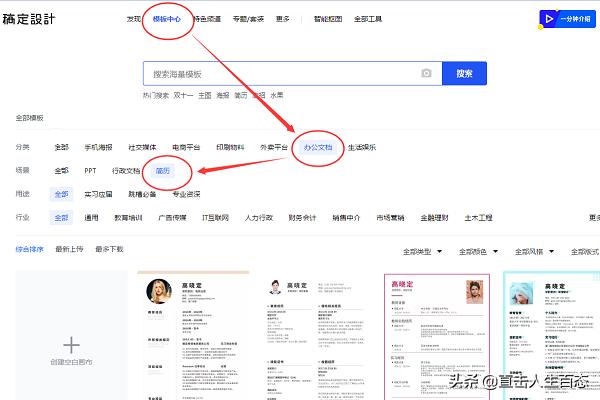
Task: Sort by 综合排序
Action: point(29,249)
